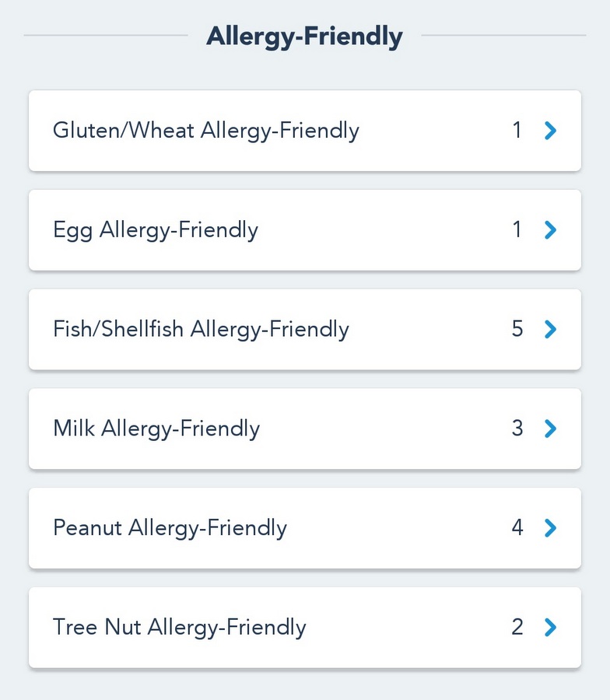Open the Egg Allergy-Friendly label text

click(x=156, y=230)
